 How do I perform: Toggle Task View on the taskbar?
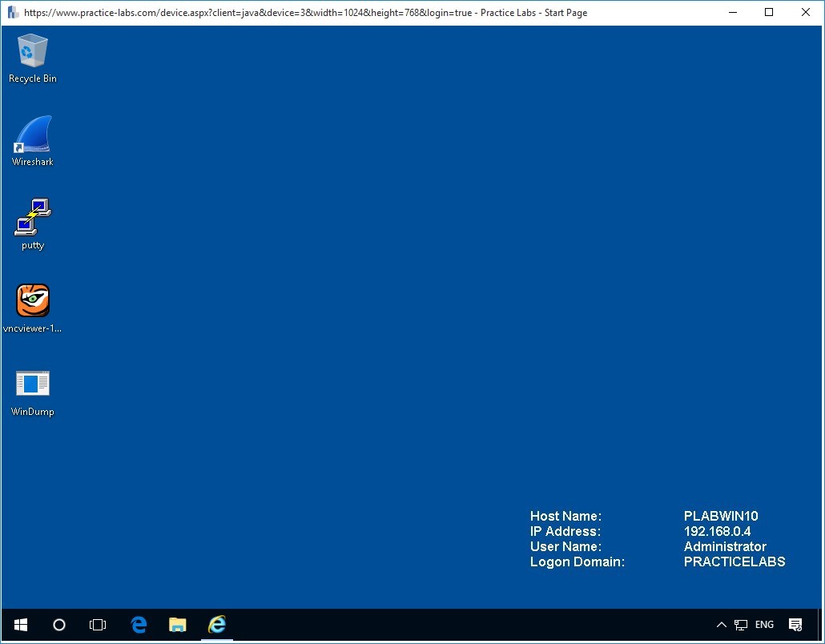point(98,625)
